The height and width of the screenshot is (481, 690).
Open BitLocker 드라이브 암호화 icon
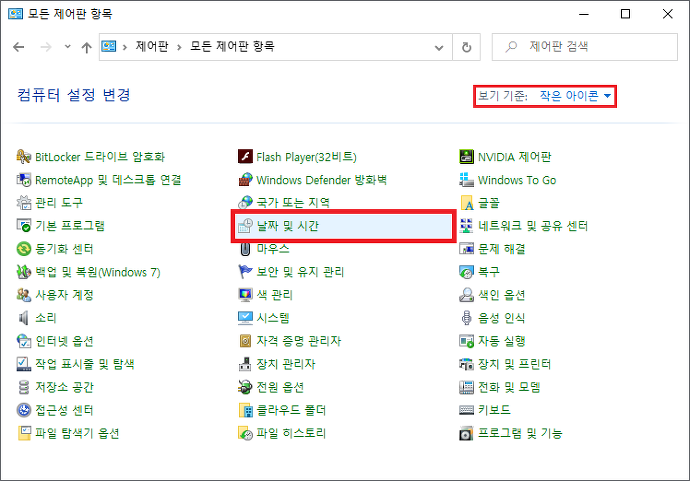coord(23,157)
